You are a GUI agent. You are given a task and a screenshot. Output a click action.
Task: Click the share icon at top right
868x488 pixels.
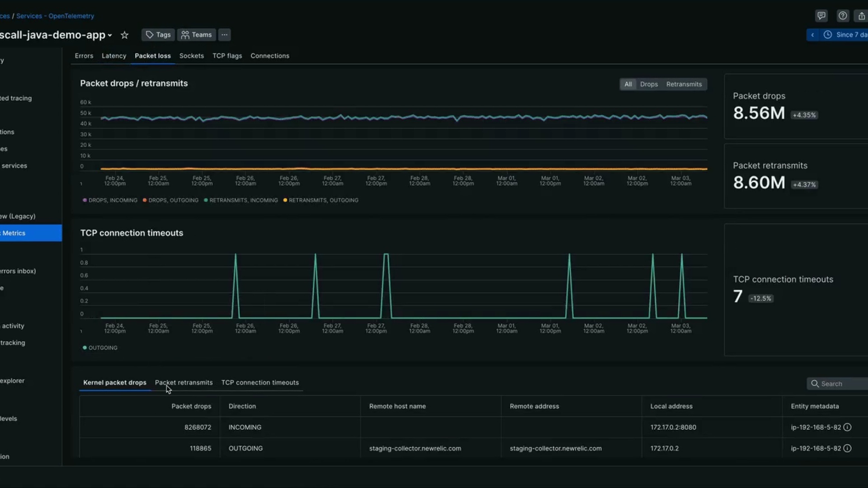(862, 16)
